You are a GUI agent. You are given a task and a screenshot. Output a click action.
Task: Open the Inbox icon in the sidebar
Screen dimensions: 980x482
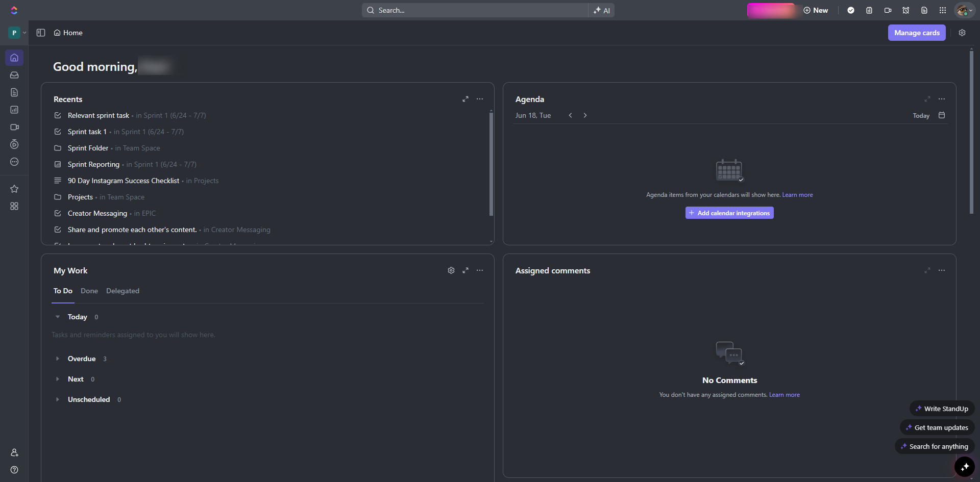[14, 75]
